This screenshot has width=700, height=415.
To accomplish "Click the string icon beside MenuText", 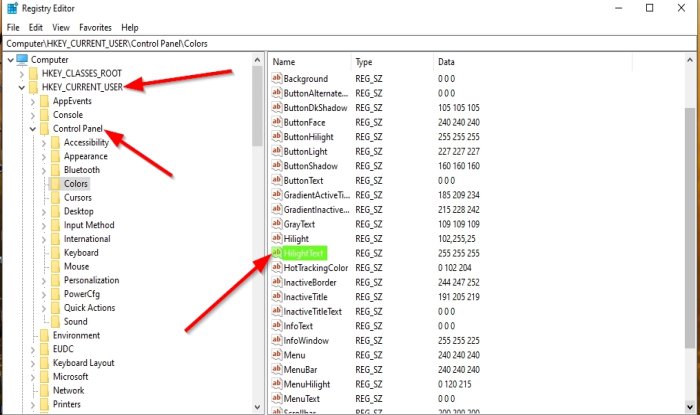I will (x=277, y=398).
